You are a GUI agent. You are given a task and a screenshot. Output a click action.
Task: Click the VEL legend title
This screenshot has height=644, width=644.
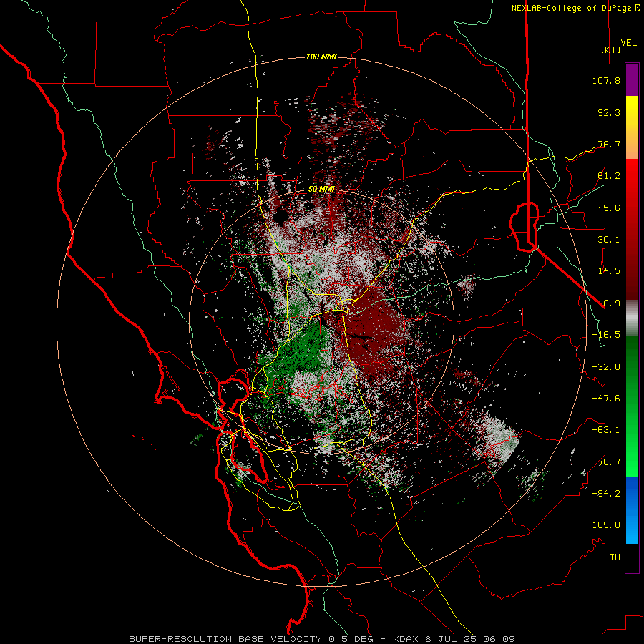pos(628,43)
